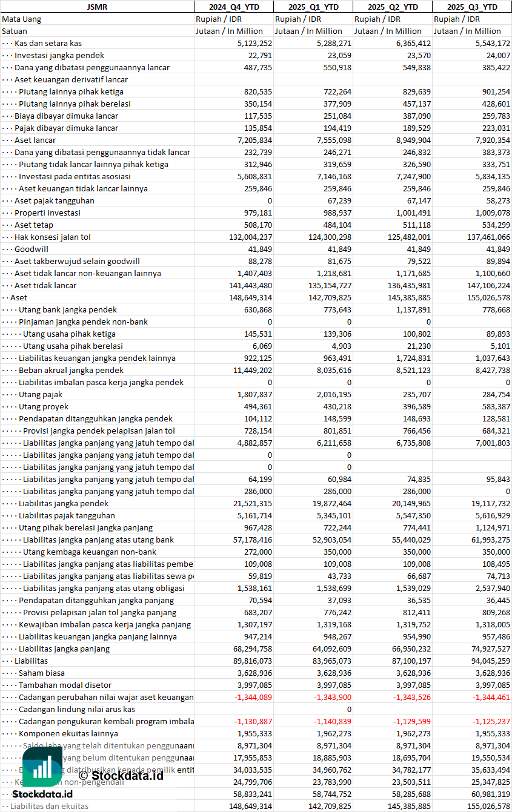Viewport: 512px width, 812px height.
Task: Click the Satuan row label
Action: pos(15,31)
